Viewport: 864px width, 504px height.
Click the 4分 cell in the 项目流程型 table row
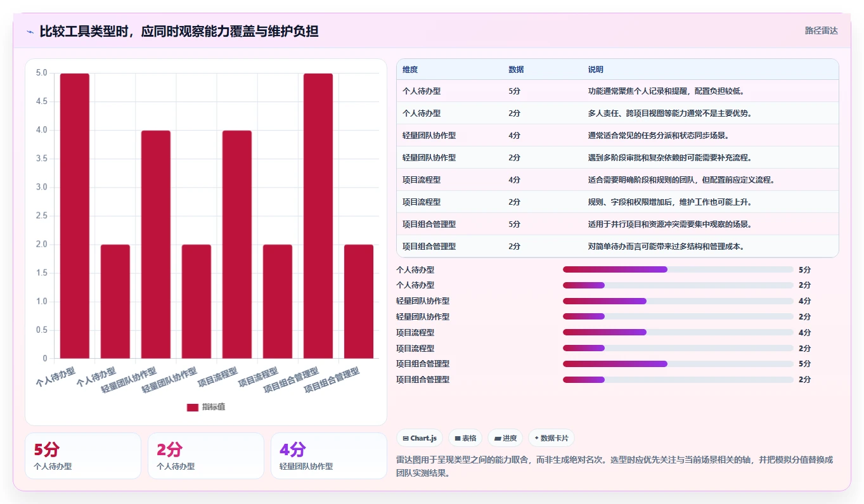tap(514, 180)
